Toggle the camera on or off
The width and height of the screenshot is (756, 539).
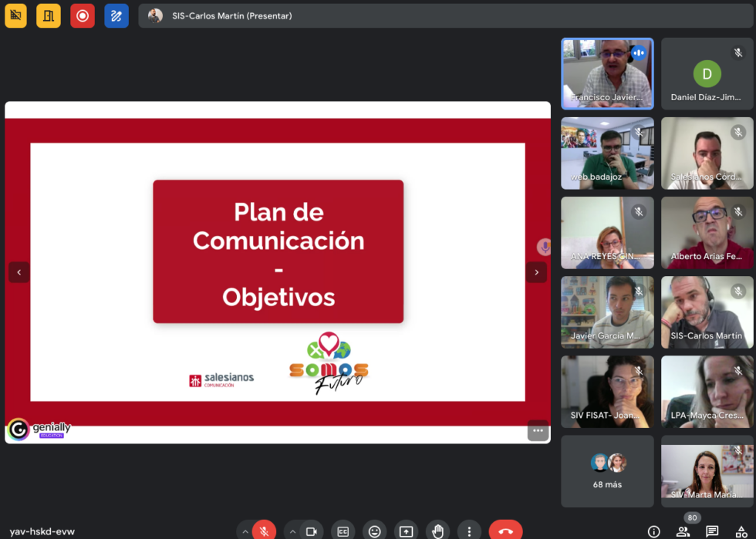(x=312, y=531)
